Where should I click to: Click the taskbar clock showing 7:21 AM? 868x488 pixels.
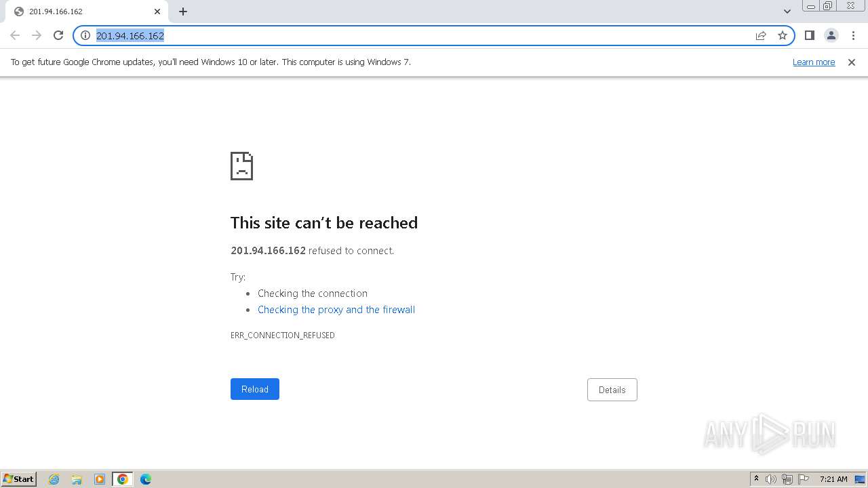833,479
